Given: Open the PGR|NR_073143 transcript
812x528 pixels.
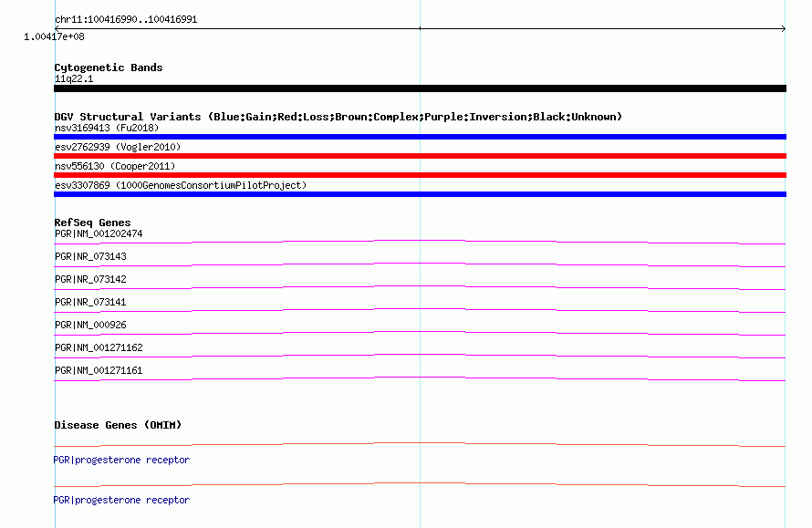Looking at the screenshot, I should [90, 257].
